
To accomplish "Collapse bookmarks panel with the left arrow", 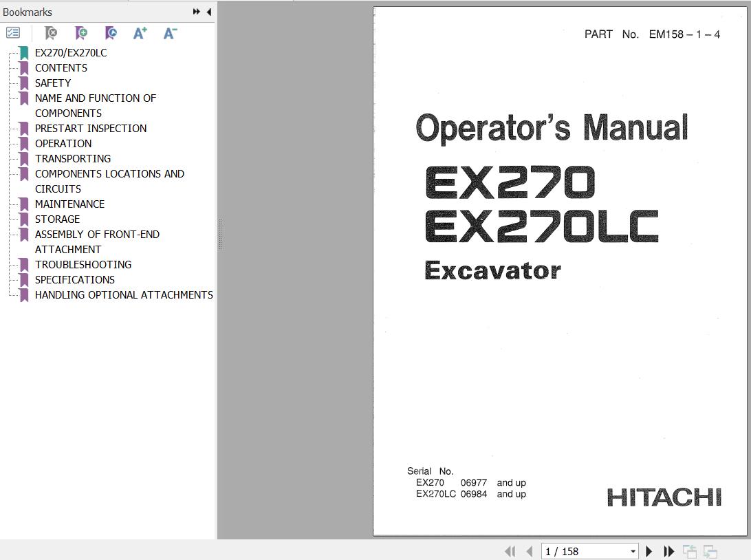I will [x=209, y=12].
